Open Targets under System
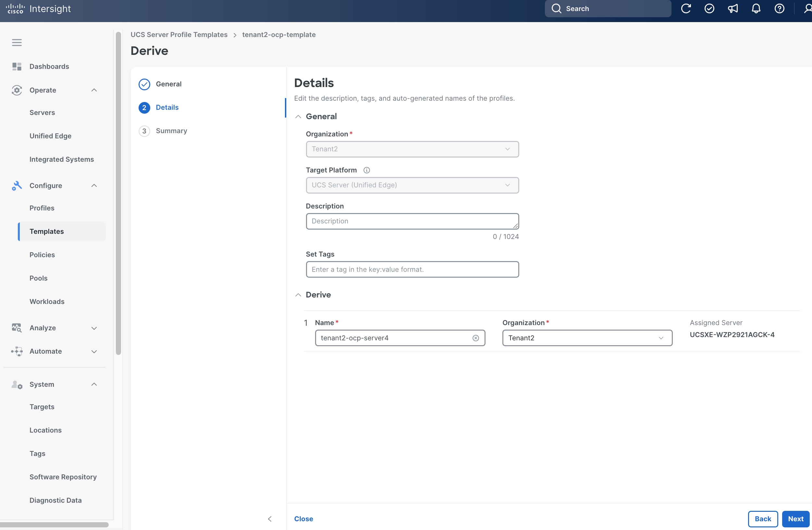812x530 pixels. [x=42, y=407]
